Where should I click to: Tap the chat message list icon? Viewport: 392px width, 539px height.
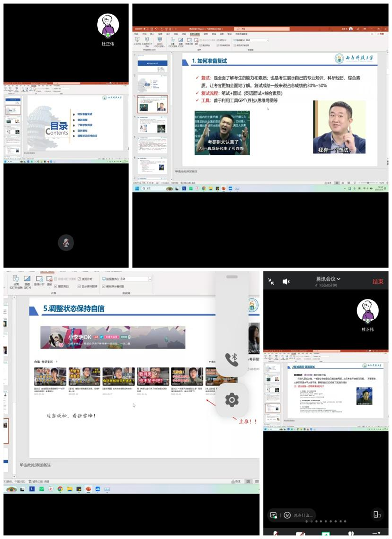[273, 515]
